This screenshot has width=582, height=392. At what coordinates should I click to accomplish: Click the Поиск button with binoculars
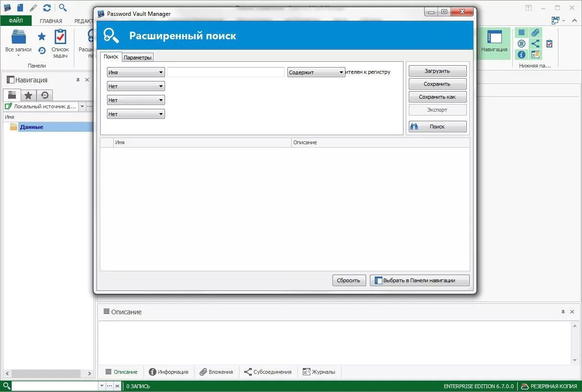coord(437,127)
